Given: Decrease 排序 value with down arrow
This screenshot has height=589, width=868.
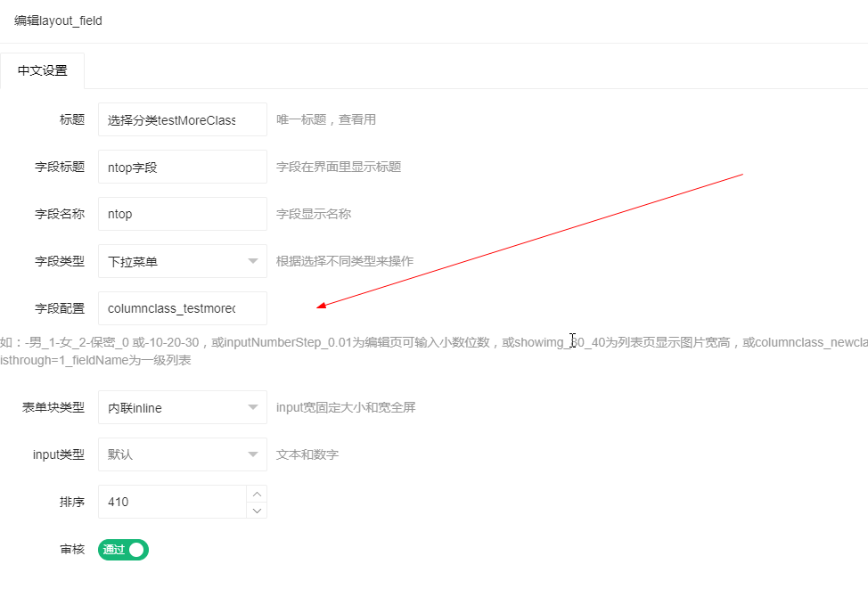Looking at the screenshot, I should 257,510.
